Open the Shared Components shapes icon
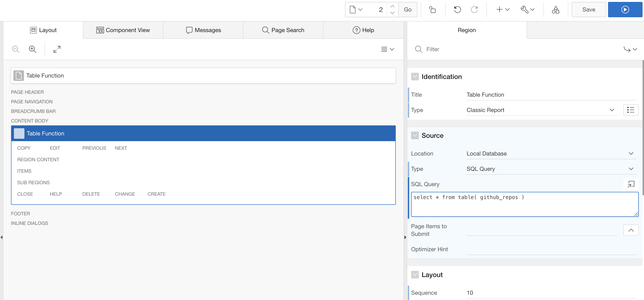Screen dimensions: 644x300 pyautogui.click(x=556, y=10)
